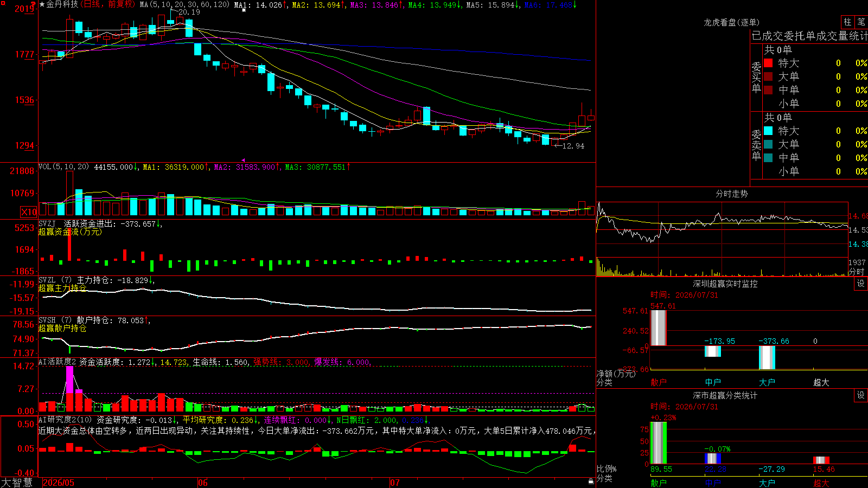
Task: Click the dark red 大单 swatch under 委买单
Action: 768,76
